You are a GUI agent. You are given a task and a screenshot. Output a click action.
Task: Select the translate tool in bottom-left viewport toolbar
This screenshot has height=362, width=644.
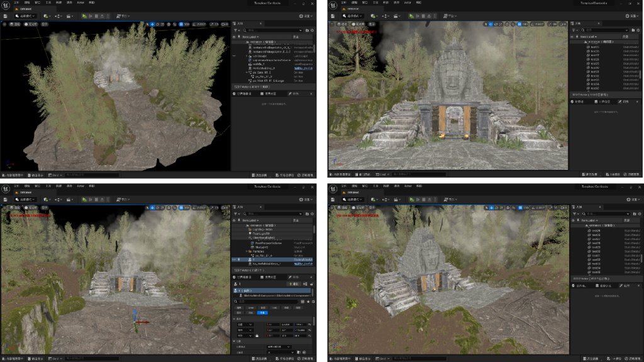[x=152, y=207]
